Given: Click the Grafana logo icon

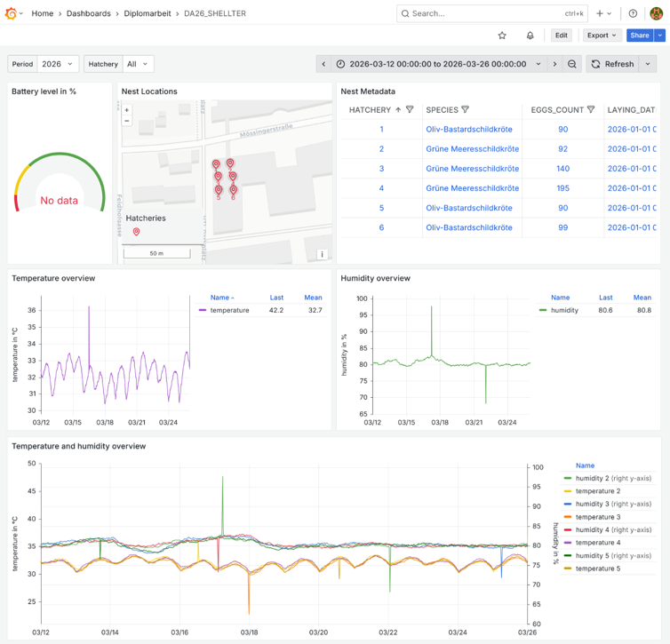Looking at the screenshot, I should [12, 13].
